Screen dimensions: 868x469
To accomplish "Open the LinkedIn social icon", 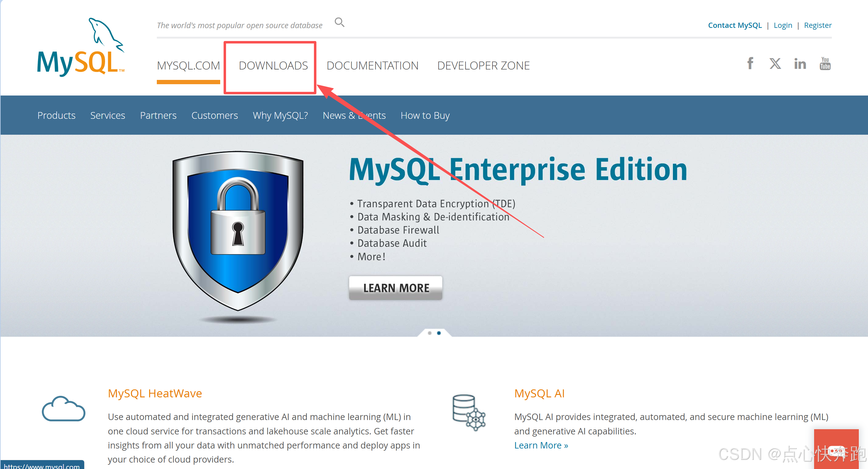I will coord(800,64).
